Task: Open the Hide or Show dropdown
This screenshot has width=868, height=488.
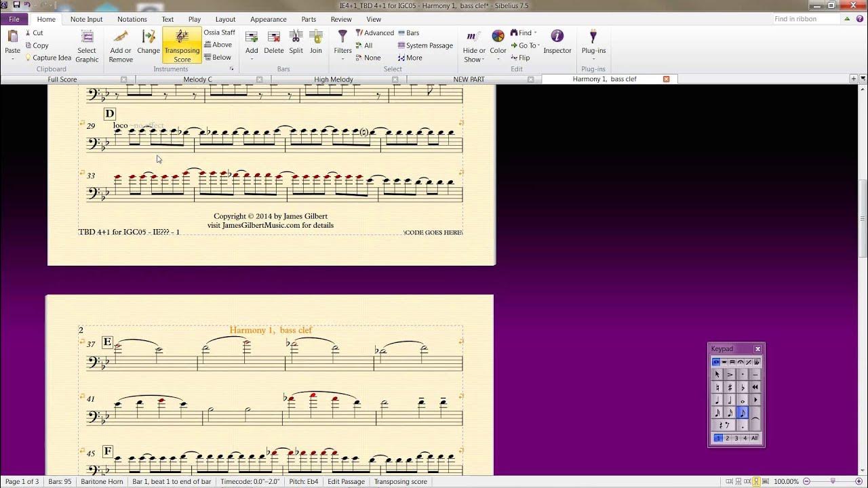Action: 474,45
